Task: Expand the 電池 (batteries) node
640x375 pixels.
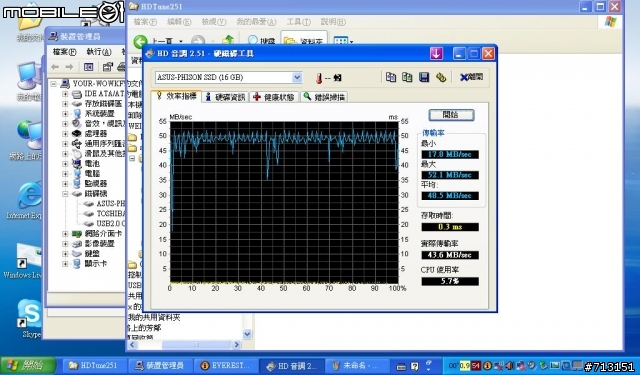Action: [65, 164]
